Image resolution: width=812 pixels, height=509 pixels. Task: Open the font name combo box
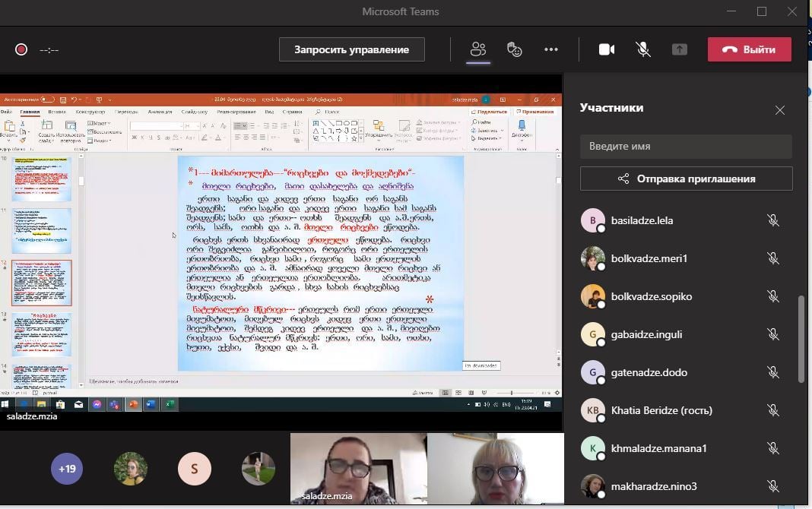coord(156,125)
